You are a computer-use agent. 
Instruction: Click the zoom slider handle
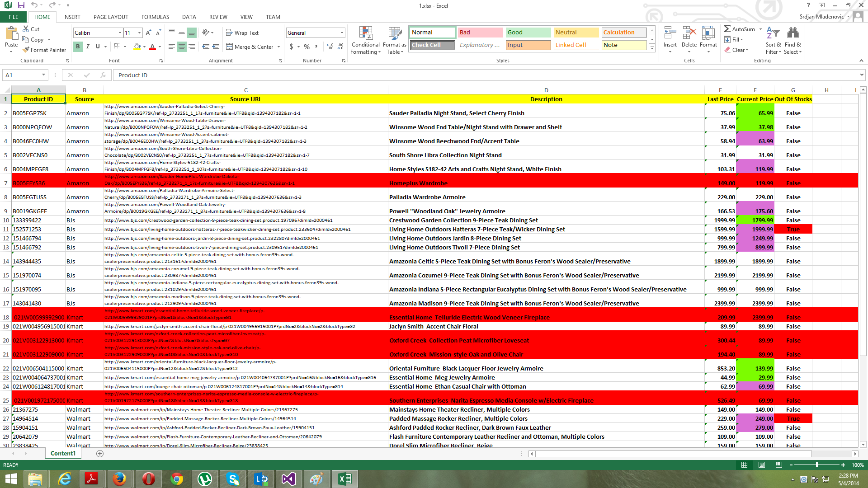(816, 465)
